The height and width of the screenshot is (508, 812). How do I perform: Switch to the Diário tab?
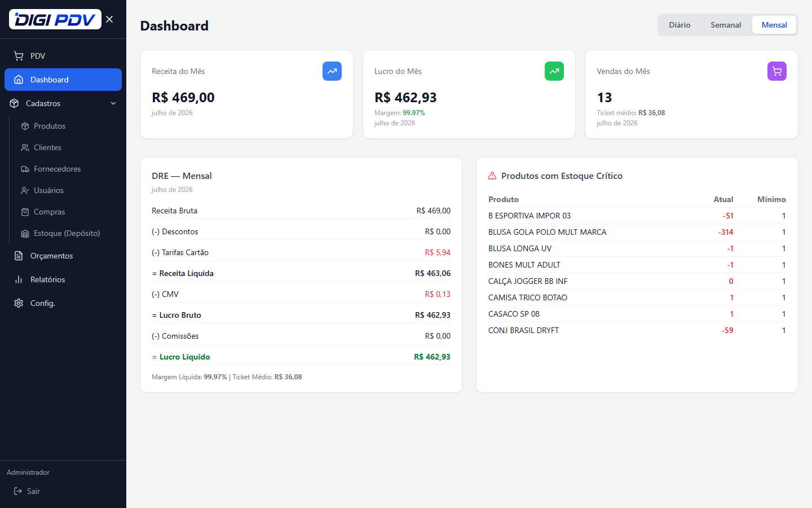(x=679, y=25)
